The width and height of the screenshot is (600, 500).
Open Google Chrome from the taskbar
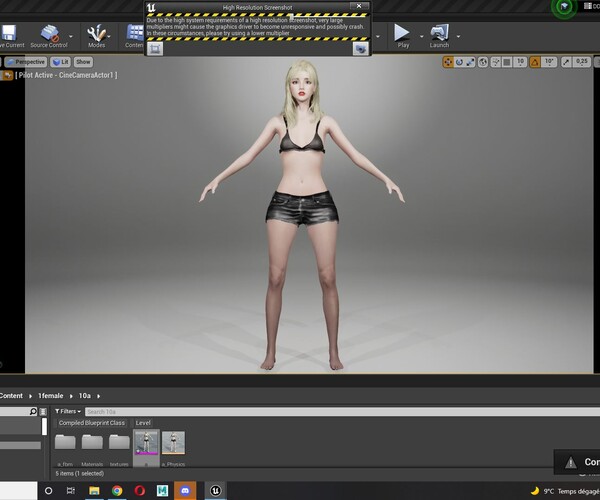click(x=117, y=490)
